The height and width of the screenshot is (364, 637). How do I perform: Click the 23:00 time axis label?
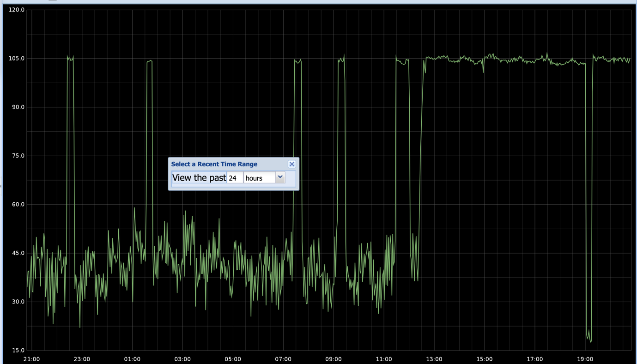pyautogui.click(x=82, y=359)
